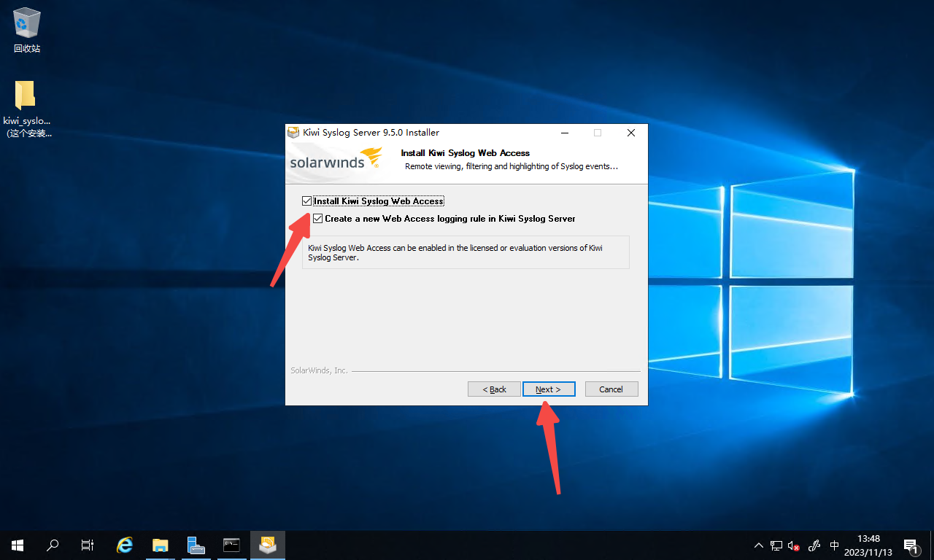Open the muted volume tray icon

(794, 545)
